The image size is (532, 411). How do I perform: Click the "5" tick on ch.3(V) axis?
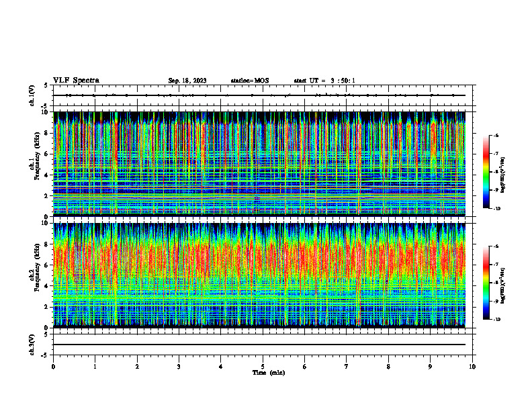pos(46,334)
